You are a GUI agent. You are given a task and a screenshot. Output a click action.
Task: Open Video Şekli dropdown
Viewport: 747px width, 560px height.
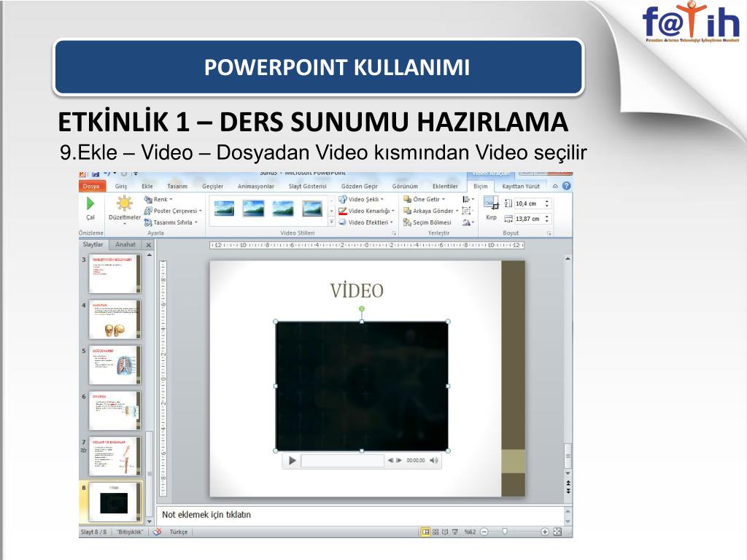tap(361, 200)
